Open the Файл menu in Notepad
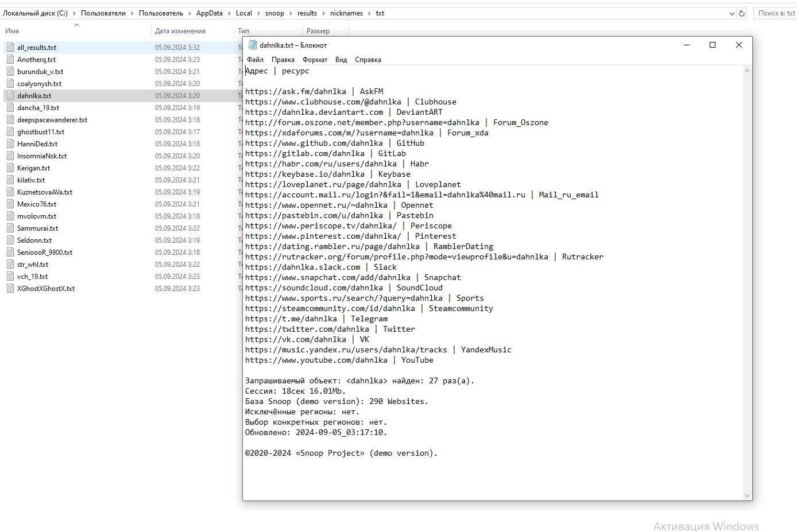 [x=255, y=60]
